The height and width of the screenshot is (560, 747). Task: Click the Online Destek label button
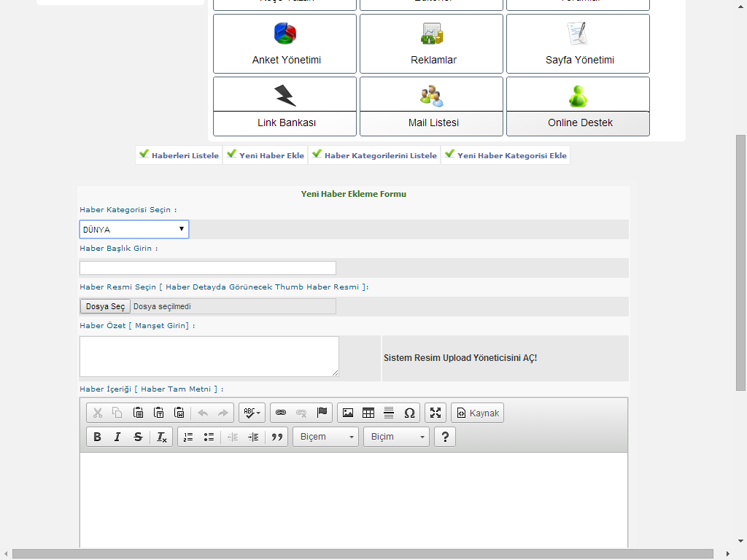click(x=578, y=123)
